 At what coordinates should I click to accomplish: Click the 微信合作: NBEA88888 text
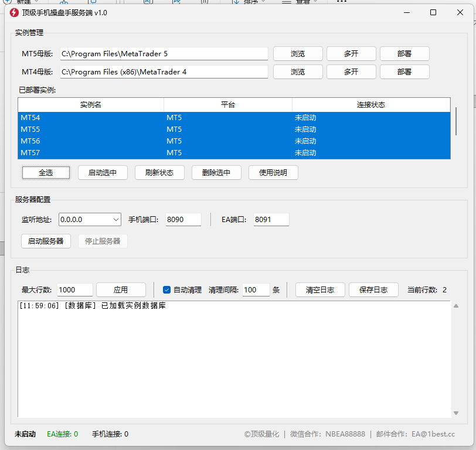[x=328, y=434]
